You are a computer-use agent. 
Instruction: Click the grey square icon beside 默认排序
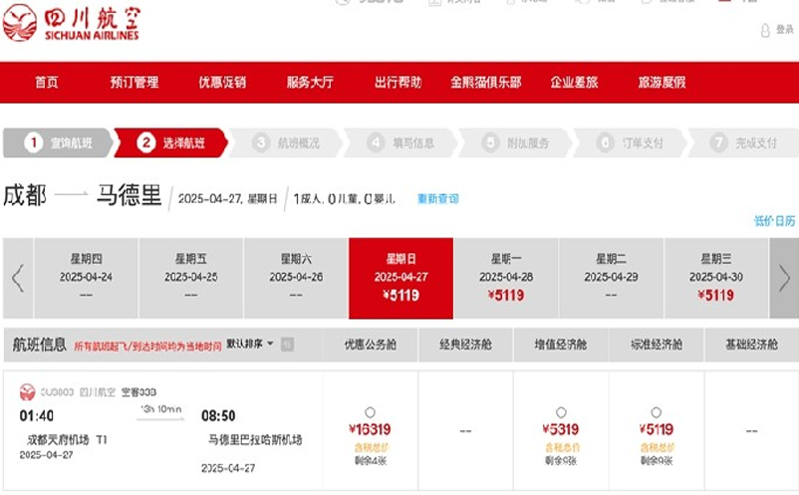pyautogui.click(x=287, y=344)
